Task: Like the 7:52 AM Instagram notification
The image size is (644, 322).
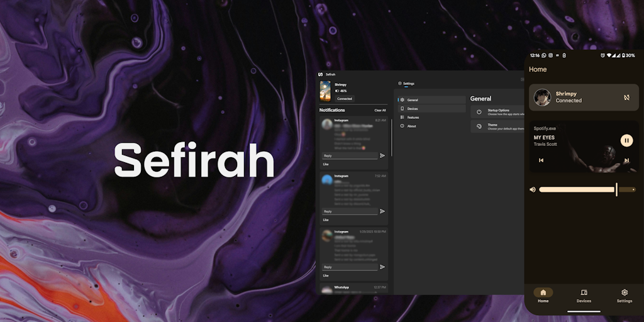Action: pyautogui.click(x=326, y=219)
